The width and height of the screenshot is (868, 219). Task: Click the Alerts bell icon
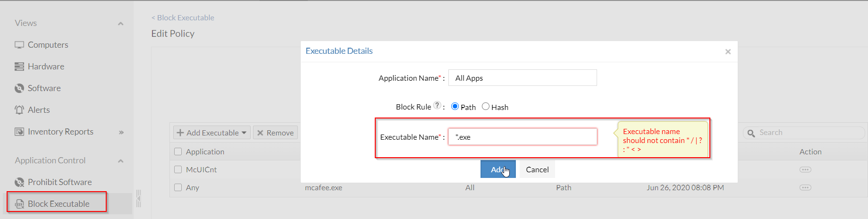click(x=19, y=110)
